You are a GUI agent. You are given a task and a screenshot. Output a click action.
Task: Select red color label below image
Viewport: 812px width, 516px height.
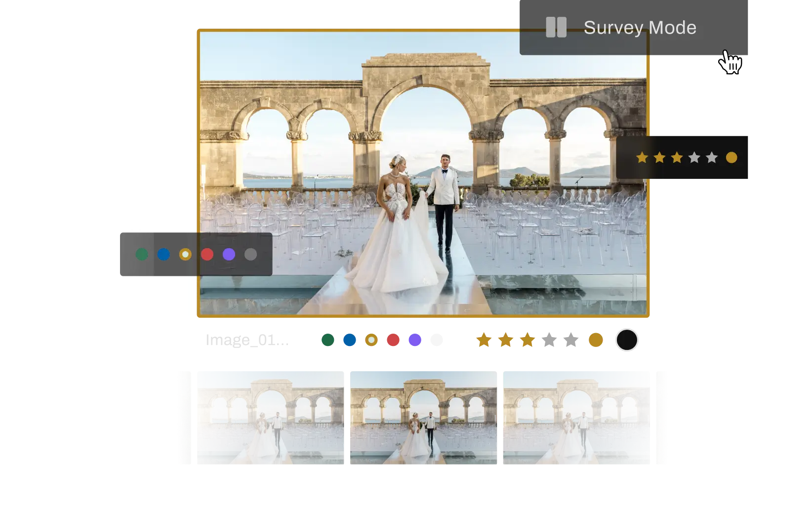pyautogui.click(x=393, y=340)
